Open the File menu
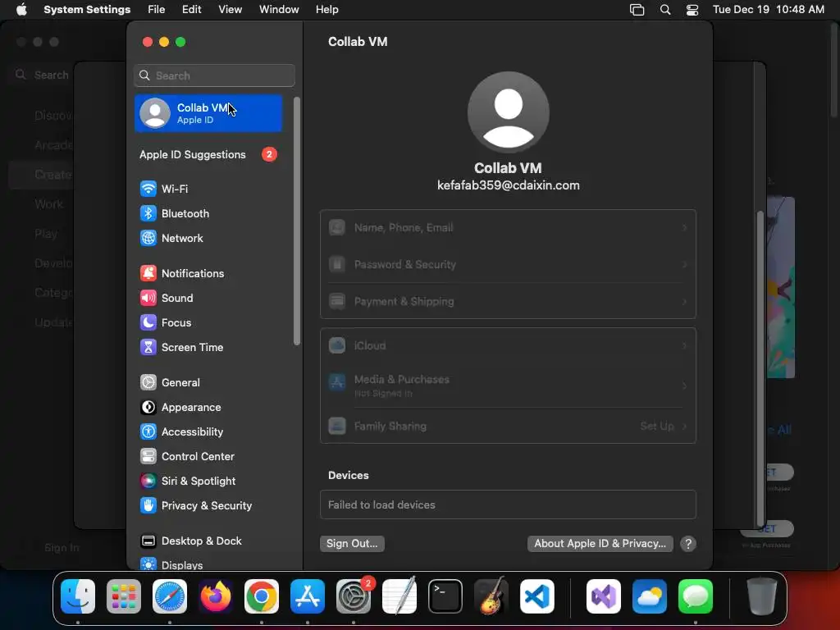This screenshot has width=840, height=630. pos(157,10)
